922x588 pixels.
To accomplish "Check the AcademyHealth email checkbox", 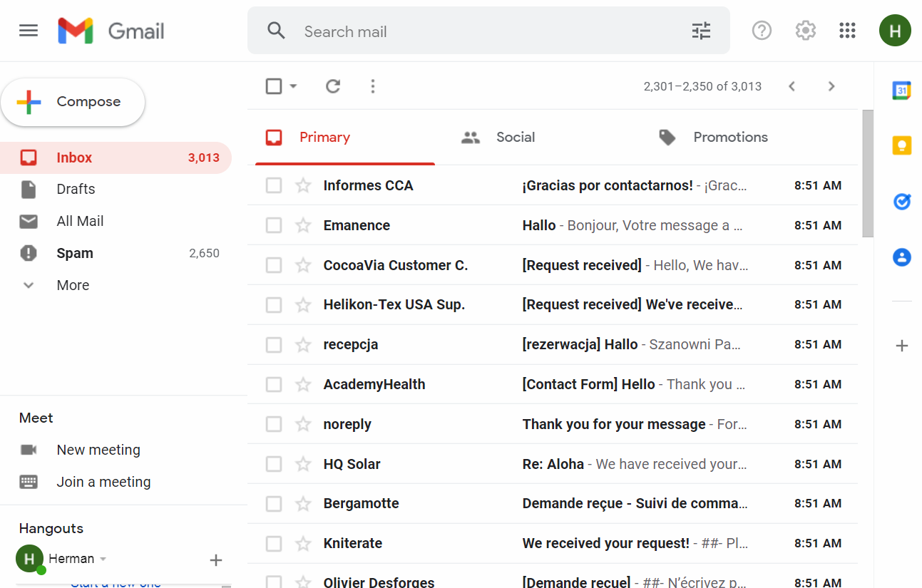I will click(x=274, y=384).
